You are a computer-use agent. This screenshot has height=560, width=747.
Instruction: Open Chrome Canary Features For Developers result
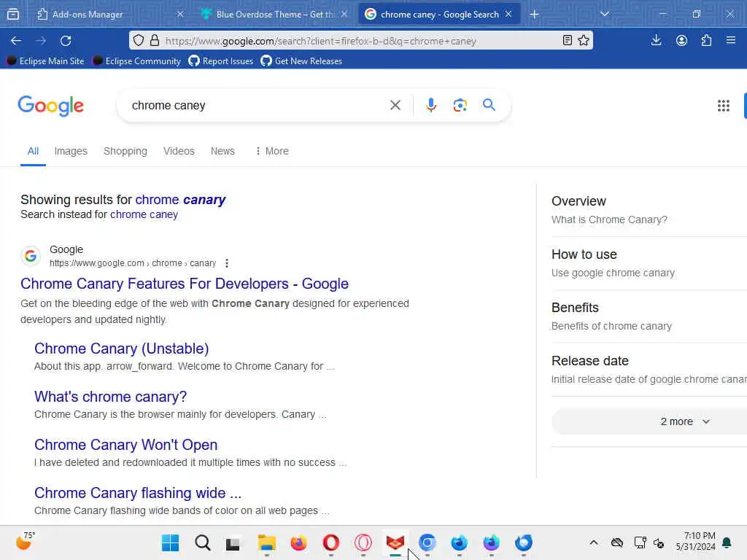(185, 284)
